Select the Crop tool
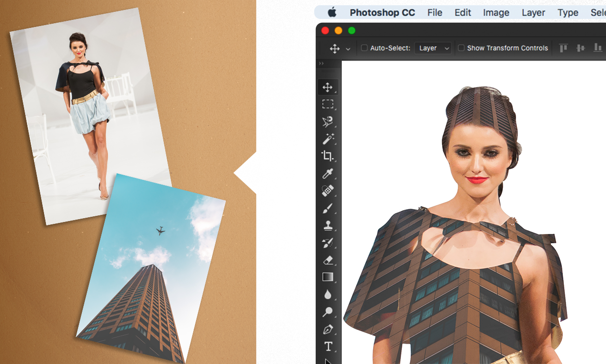Viewport: 606px width, 364px height. click(x=328, y=156)
